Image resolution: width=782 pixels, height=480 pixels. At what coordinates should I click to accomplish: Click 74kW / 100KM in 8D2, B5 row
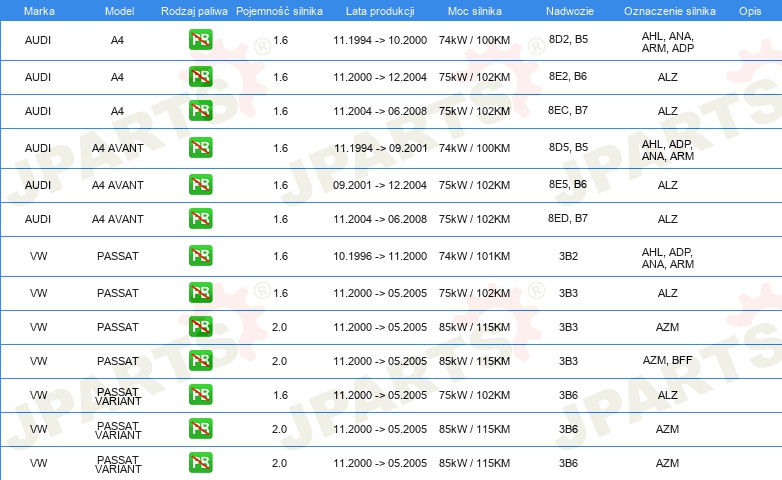pyautogui.click(x=474, y=40)
